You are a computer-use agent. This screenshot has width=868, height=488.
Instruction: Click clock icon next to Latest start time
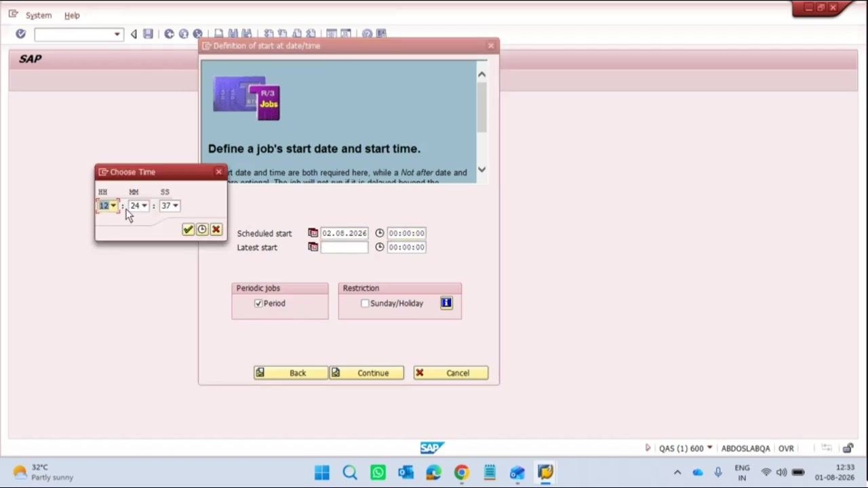(380, 247)
